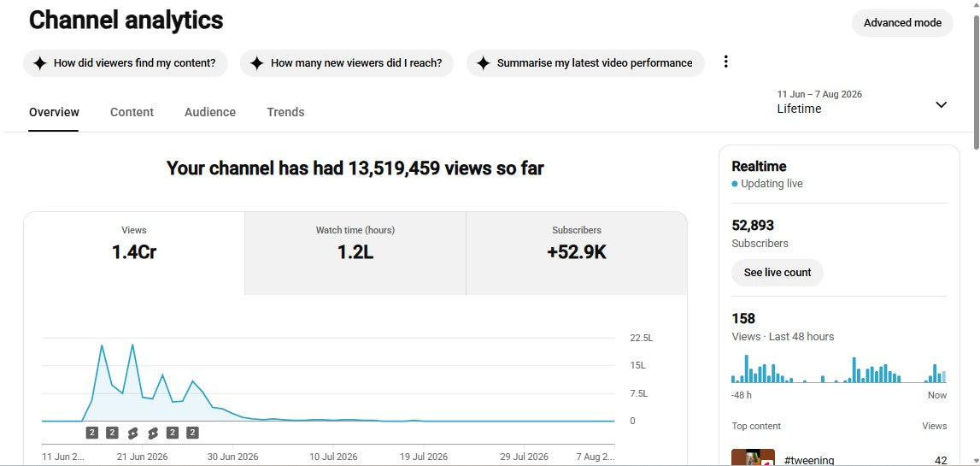Click the 'Your channel has had 13,519,459 views' headline
The height and width of the screenshot is (466, 980).
(x=355, y=168)
